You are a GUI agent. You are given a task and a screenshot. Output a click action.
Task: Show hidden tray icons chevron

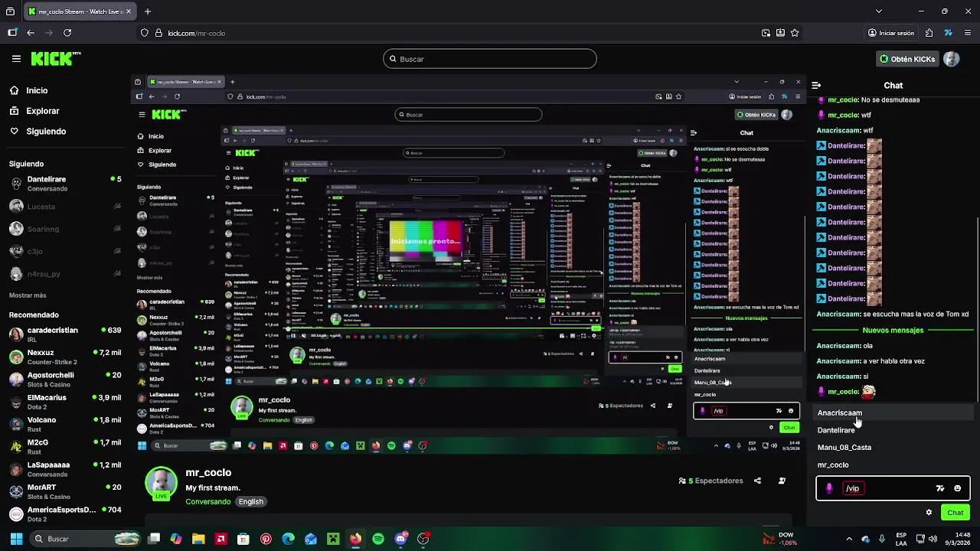pyautogui.click(x=848, y=539)
